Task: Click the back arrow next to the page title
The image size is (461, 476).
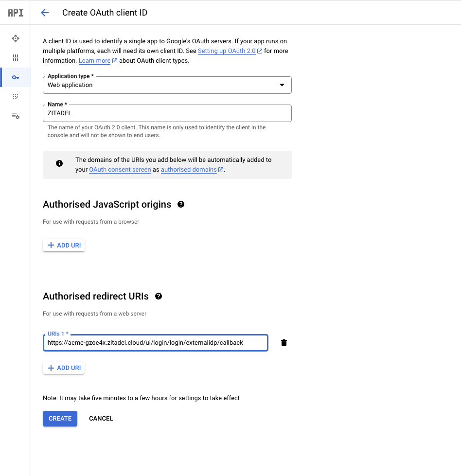Action: pyautogui.click(x=45, y=13)
